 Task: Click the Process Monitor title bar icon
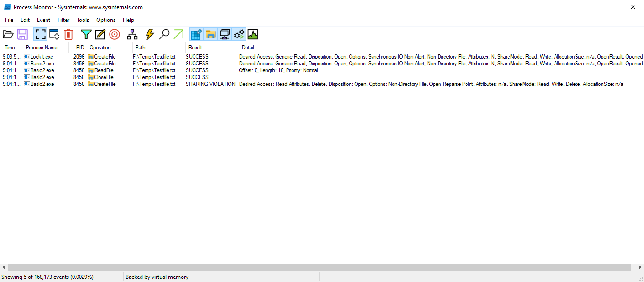pyautogui.click(x=8, y=7)
